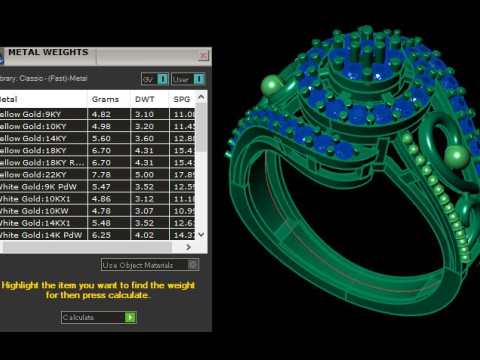Viewport: 480px width, 360px height.
Task: Select the Yellow Gold:9KY row
Action: pyautogui.click(x=97, y=114)
